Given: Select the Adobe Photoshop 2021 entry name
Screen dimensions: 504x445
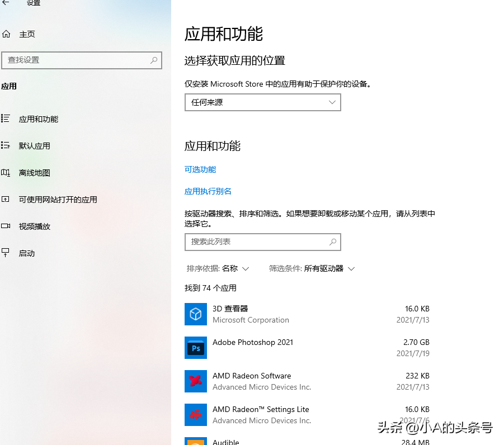Looking at the screenshot, I should point(253,342).
